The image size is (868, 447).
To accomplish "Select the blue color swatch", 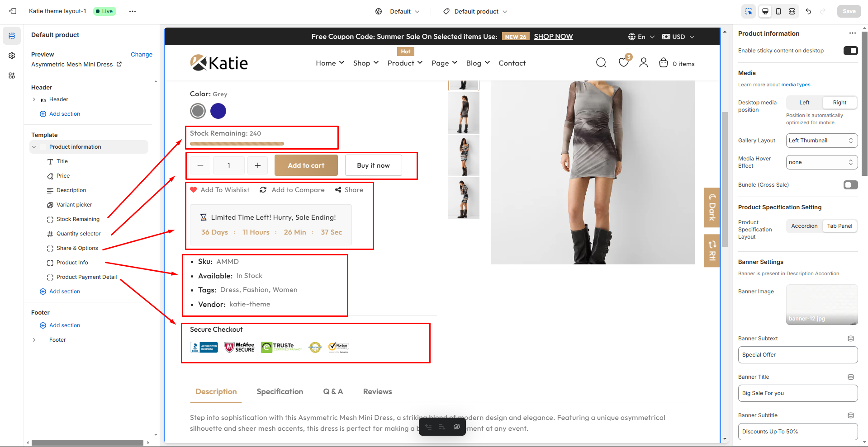I will (x=218, y=111).
